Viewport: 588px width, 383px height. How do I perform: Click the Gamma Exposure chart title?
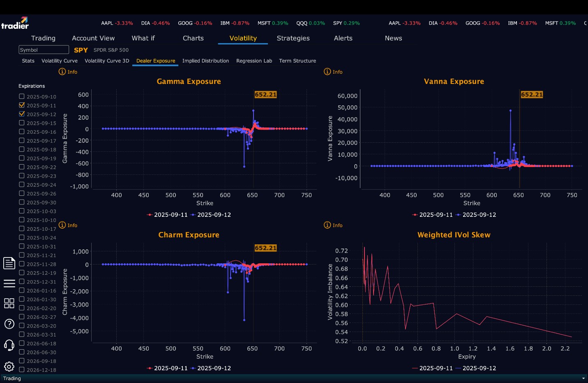tap(189, 81)
